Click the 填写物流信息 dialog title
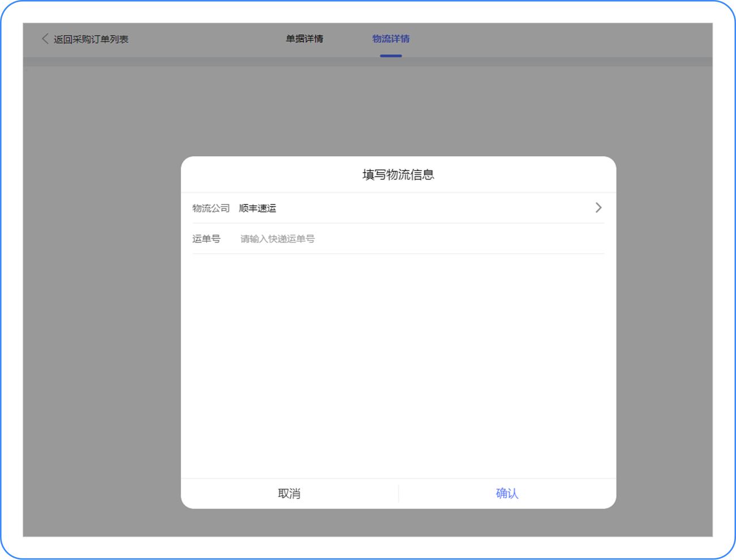Image resolution: width=736 pixels, height=560 pixels. pyautogui.click(x=398, y=174)
